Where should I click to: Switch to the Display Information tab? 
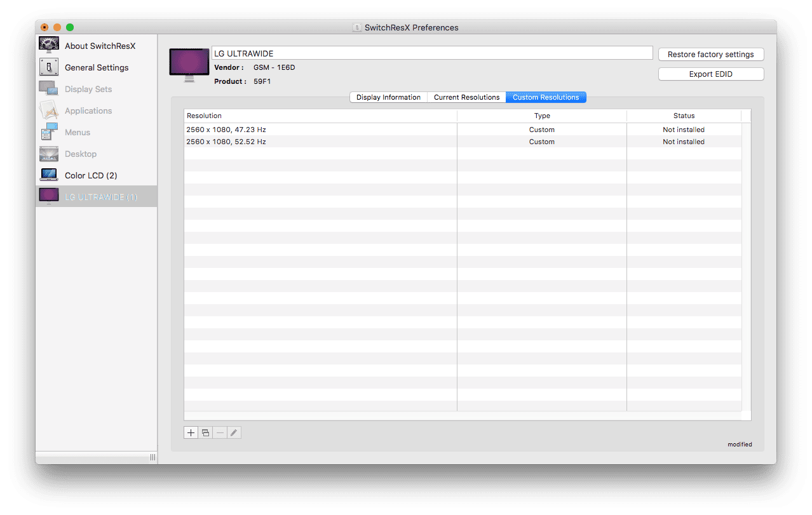click(388, 97)
